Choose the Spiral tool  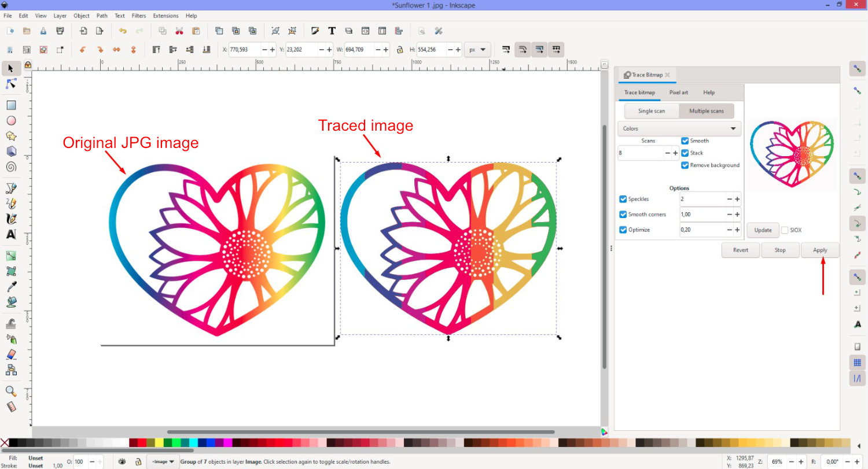[x=11, y=167]
